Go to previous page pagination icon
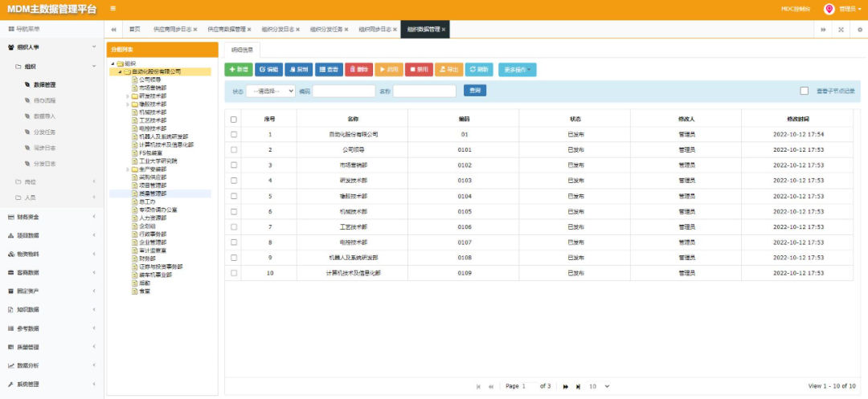The width and height of the screenshot is (868, 399). 491,387
